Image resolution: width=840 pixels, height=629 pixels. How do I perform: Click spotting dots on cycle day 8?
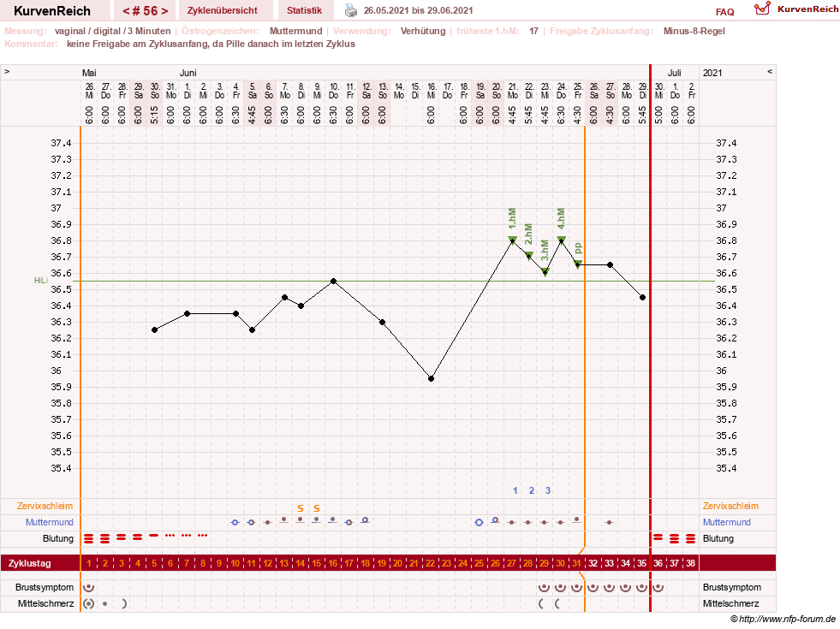[x=202, y=536]
